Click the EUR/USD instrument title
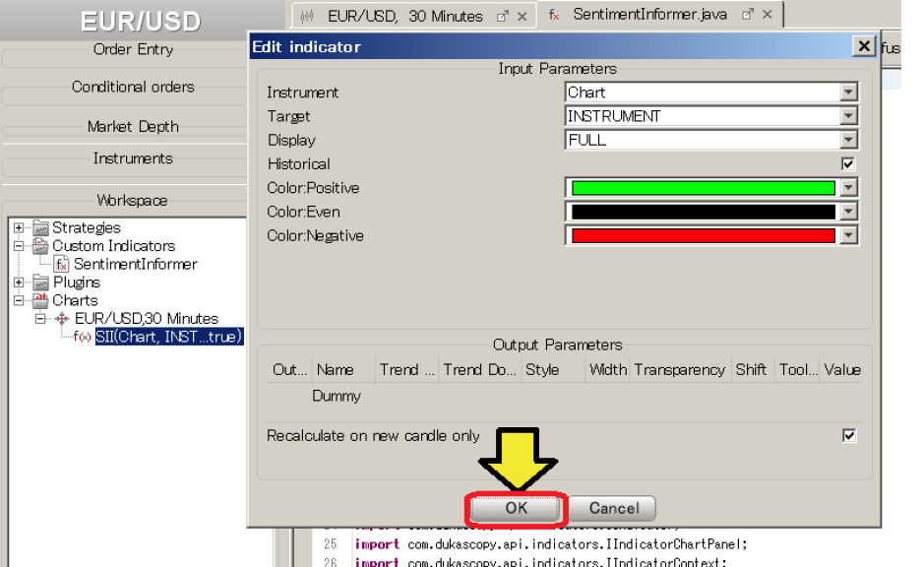 point(141,22)
